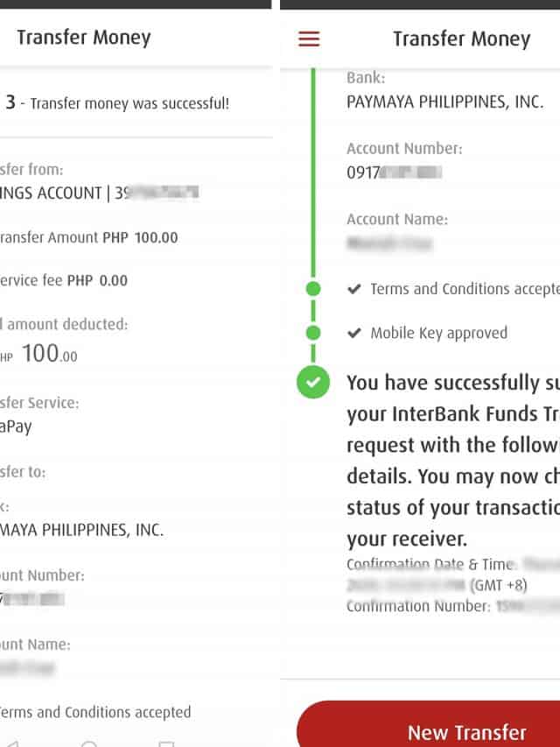Image resolution: width=560 pixels, height=747 pixels.
Task: Click the large green success checkmark circle
Action: pos(313,383)
